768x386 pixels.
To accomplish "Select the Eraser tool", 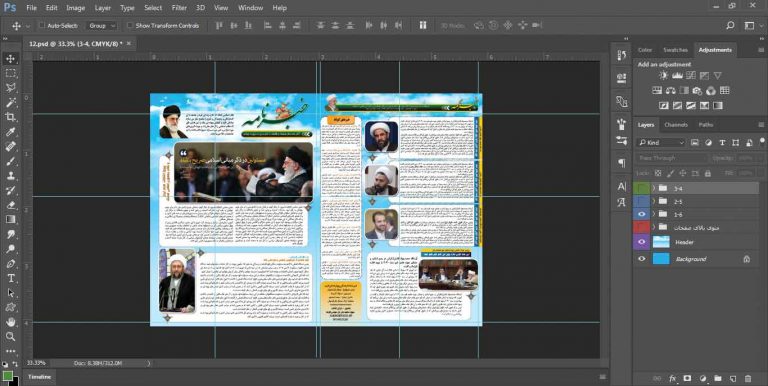I will coord(10,205).
